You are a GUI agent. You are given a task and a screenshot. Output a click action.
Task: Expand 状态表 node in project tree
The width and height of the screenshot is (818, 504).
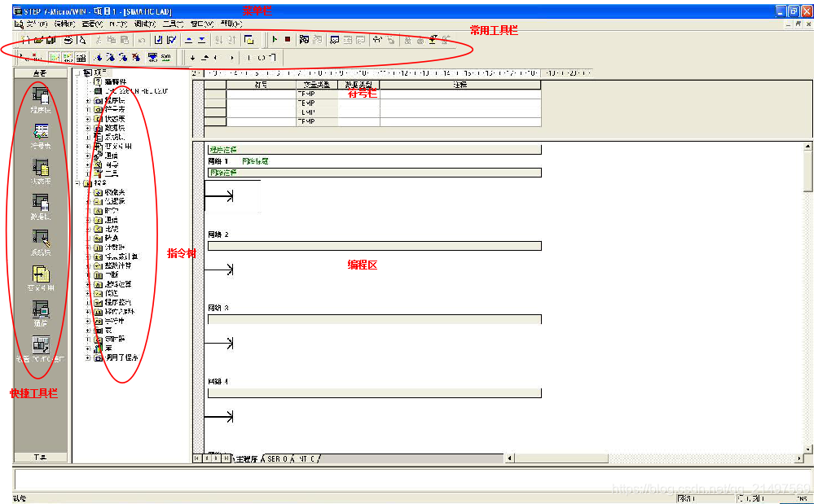[88, 120]
